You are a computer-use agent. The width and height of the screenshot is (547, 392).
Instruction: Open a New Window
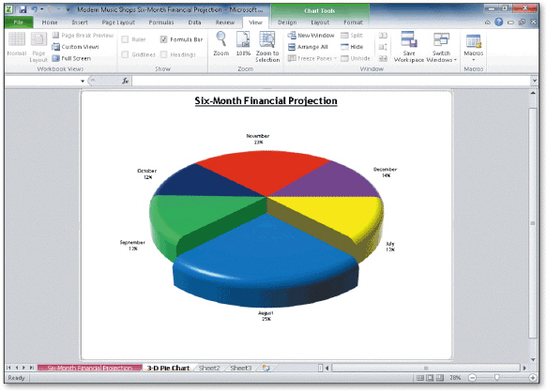(x=311, y=36)
